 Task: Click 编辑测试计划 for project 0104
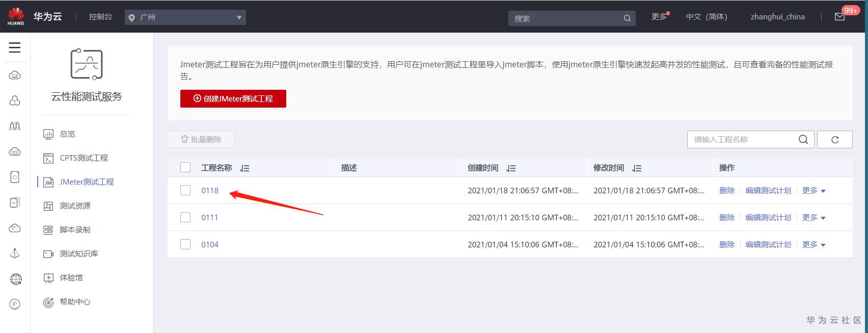[768, 244]
